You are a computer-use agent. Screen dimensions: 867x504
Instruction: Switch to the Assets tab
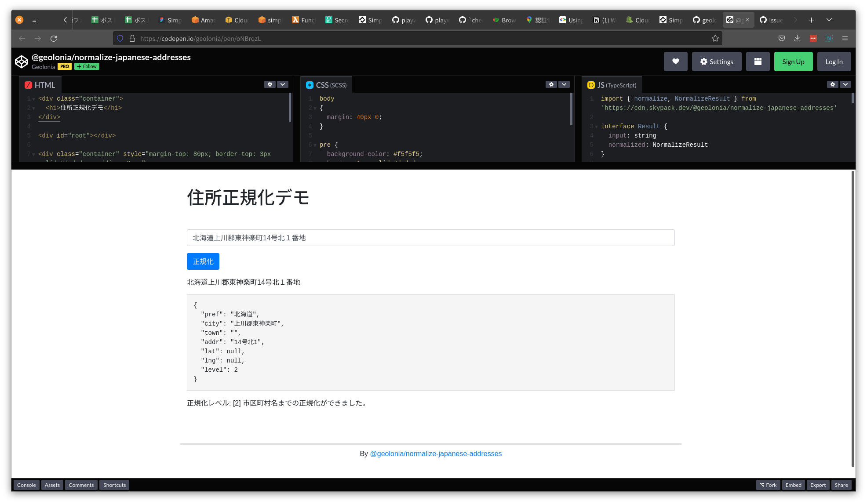(x=52, y=485)
